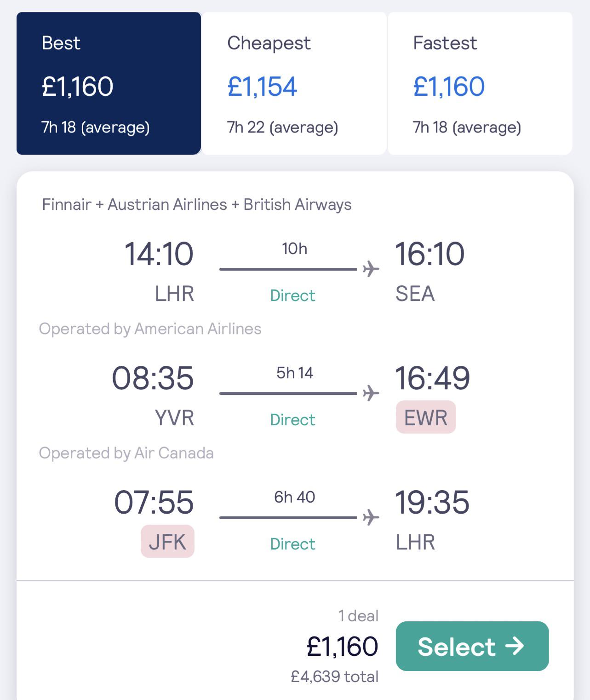The image size is (590, 700).
Task: Click the 5h 14 Direct flight duration
Action: 294,373
